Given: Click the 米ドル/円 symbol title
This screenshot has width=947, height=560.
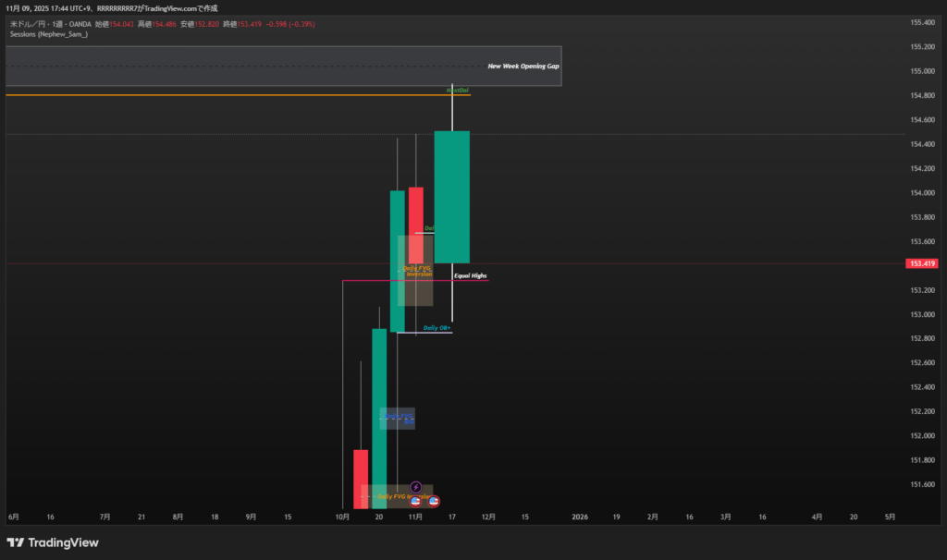Looking at the screenshot, I should click(x=27, y=22).
